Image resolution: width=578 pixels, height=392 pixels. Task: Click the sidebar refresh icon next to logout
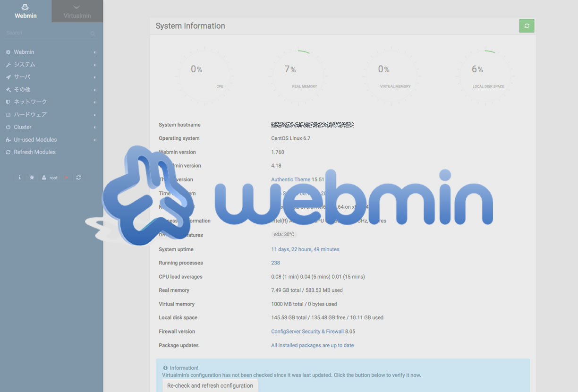click(x=78, y=178)
